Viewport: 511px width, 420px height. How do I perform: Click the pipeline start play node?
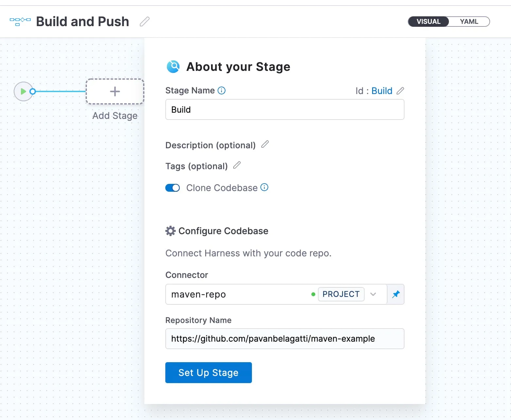(x=23, y=91)
